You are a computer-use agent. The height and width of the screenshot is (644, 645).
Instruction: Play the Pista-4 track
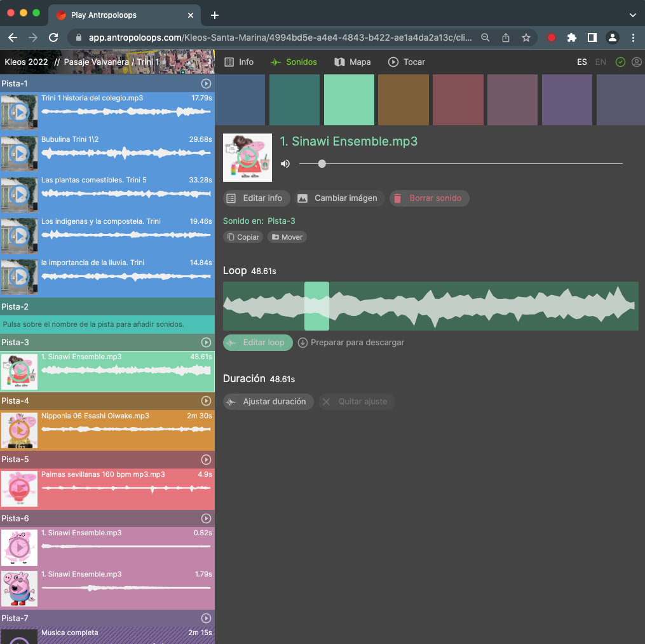(206, 401)
